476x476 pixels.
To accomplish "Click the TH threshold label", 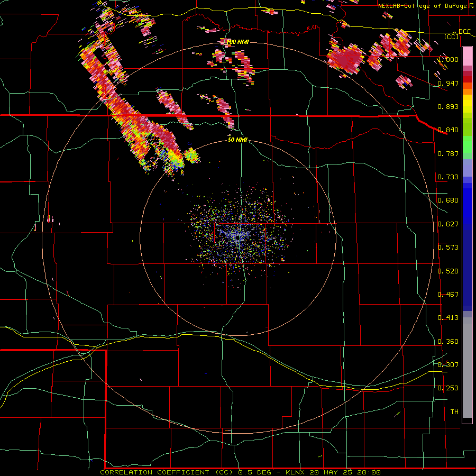I will click(x=454, y=412).
